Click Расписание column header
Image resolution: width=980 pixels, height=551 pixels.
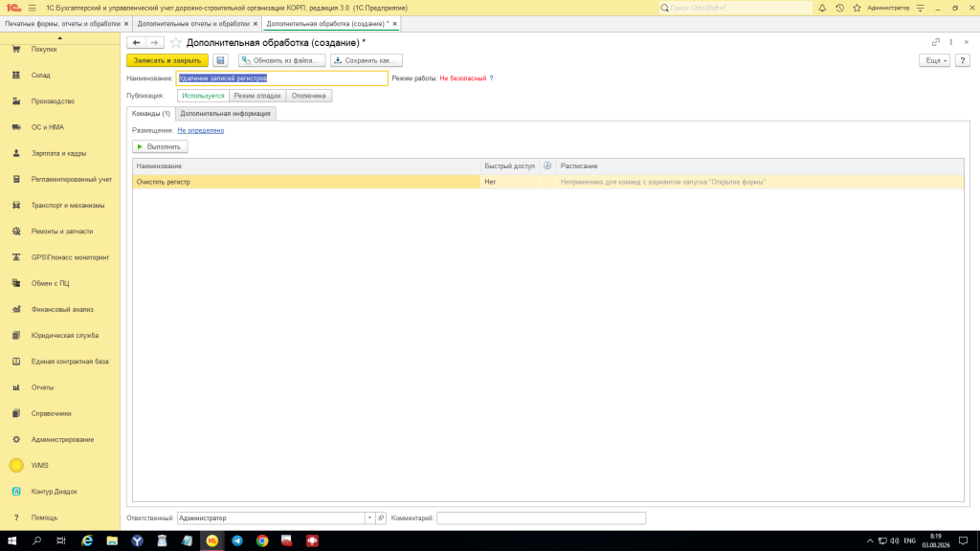(760, 166)
